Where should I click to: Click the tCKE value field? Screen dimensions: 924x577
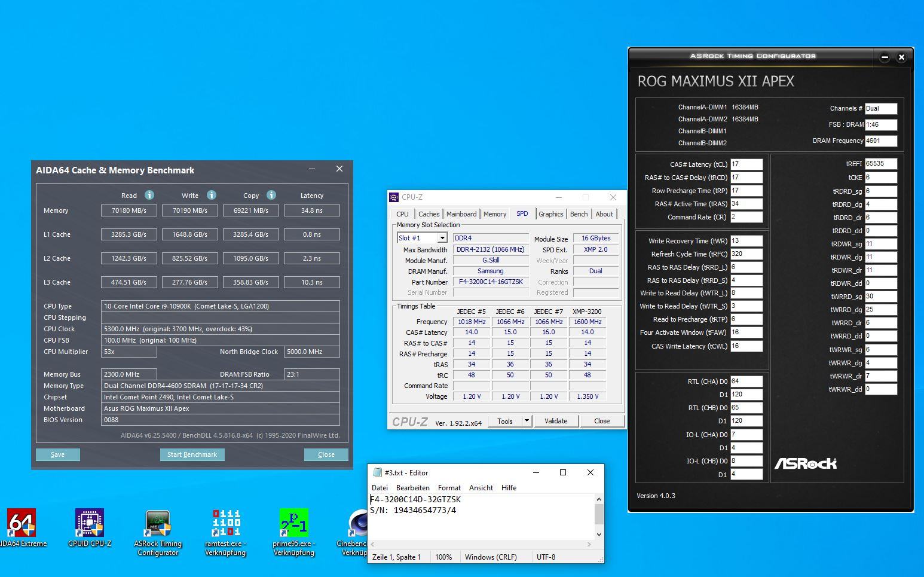pyautogui.click(x=881, y=178)
